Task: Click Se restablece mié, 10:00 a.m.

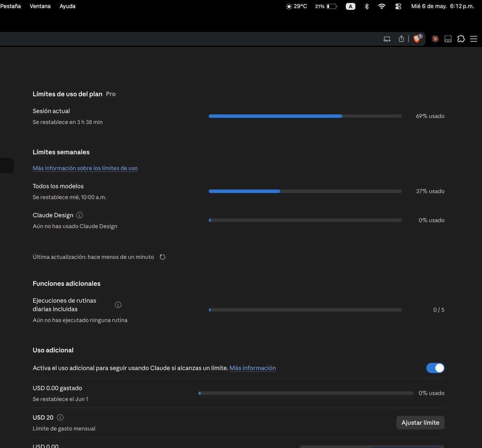Action: [x=69, y=198]
